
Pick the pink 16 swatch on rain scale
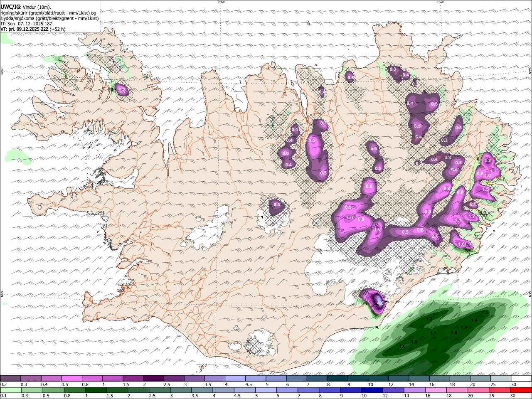tap(436, 390)
